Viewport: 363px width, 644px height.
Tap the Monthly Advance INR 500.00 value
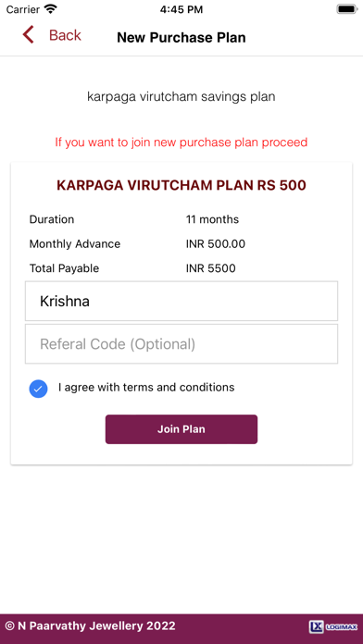(x=216, y=244)
